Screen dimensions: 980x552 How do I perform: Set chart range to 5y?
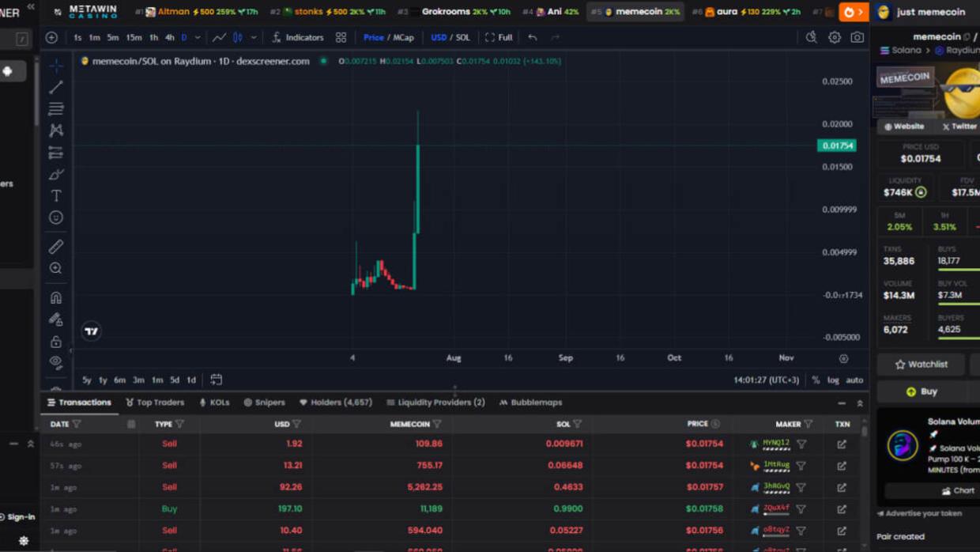(87, 380)
